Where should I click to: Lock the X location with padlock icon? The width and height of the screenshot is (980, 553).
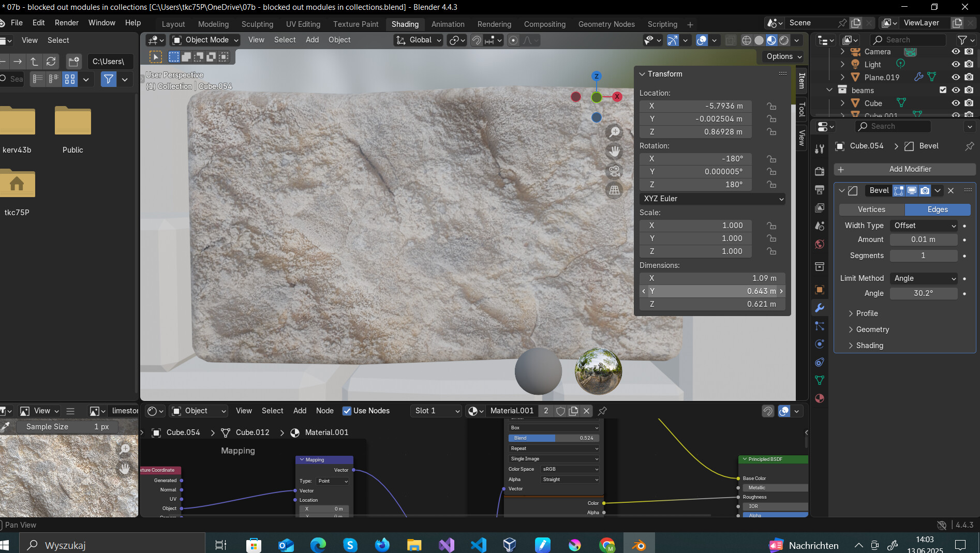tap(771, 106)
